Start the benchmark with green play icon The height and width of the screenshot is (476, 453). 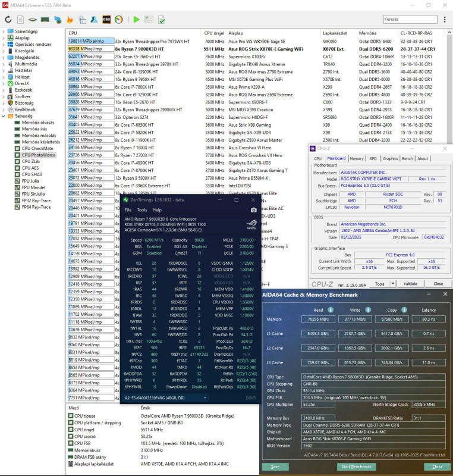(137, 20)
